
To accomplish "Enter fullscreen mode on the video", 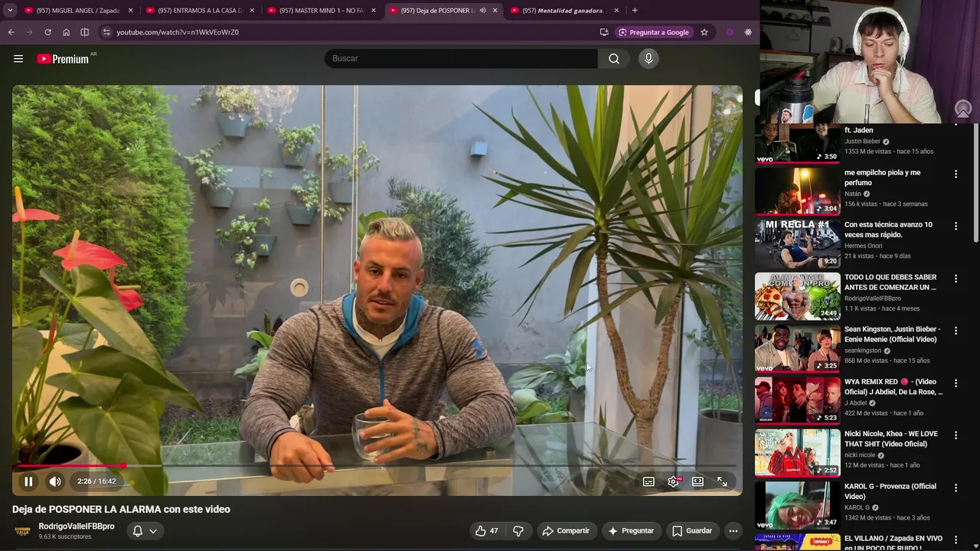I will point(722,481).
